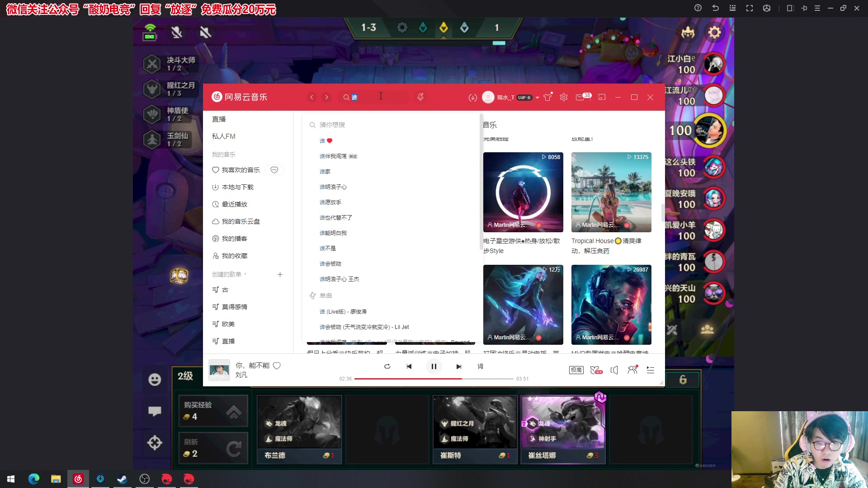Open 直播 in the top of the sidebar

click(219, 119)
